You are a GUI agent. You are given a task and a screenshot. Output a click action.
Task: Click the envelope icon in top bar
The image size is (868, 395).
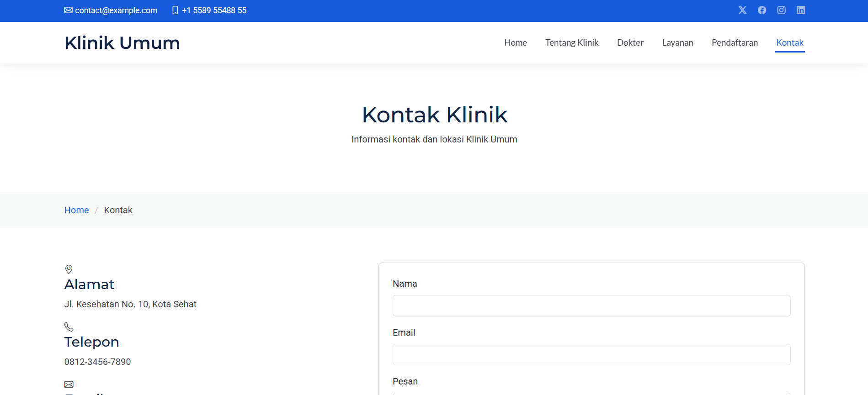point(68,10)
